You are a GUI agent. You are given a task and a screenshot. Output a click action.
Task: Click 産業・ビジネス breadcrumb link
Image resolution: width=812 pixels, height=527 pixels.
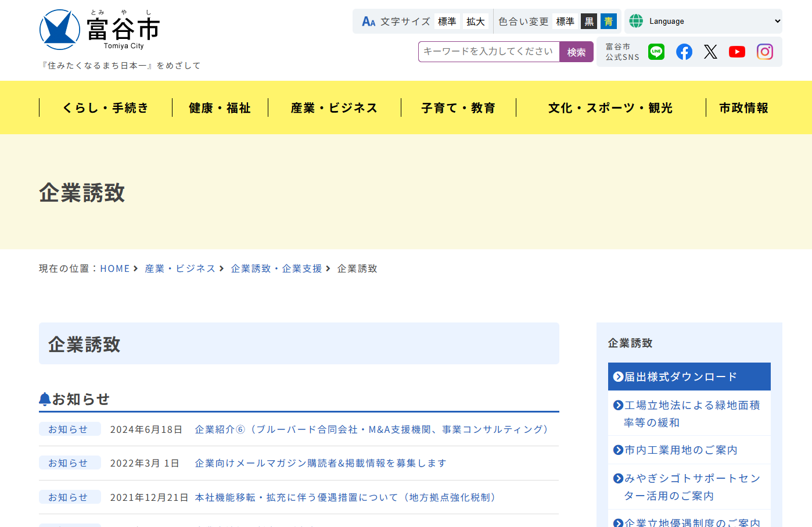pos(180,268)
